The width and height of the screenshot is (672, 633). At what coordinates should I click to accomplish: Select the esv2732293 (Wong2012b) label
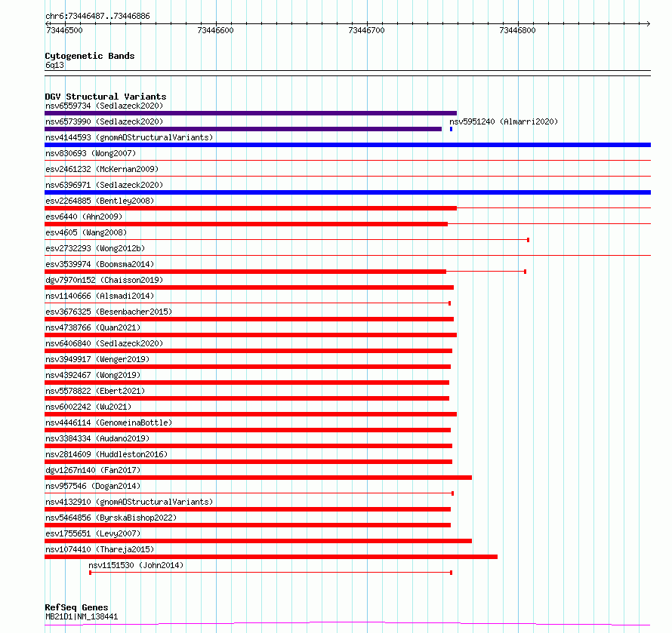[95, 248]
